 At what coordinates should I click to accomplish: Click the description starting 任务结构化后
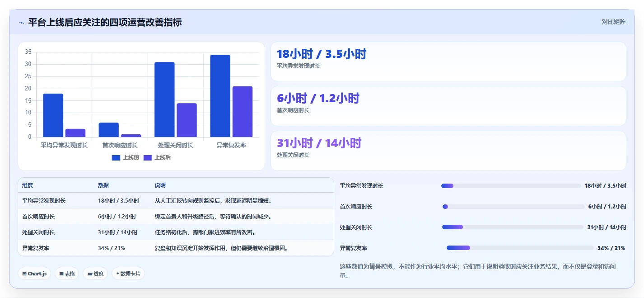[205, 232]
